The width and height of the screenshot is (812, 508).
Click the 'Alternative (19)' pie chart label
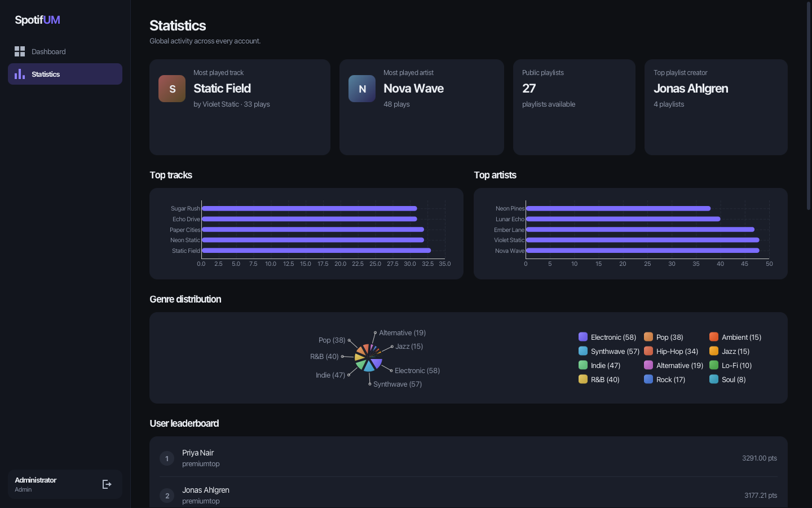402,333
